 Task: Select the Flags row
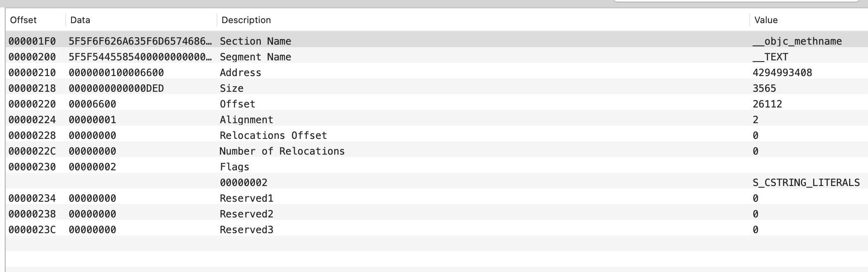tap(437, 167)
